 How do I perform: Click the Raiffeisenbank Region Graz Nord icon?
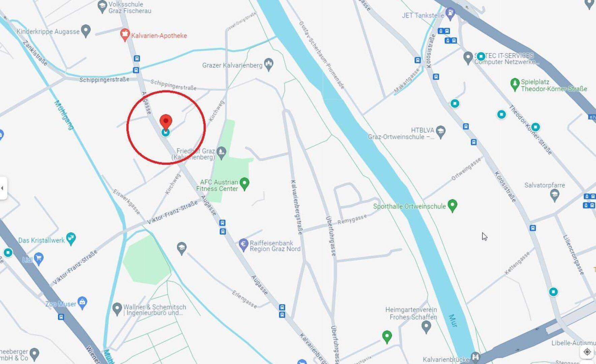pyautogui.click(x=243, y=245)
